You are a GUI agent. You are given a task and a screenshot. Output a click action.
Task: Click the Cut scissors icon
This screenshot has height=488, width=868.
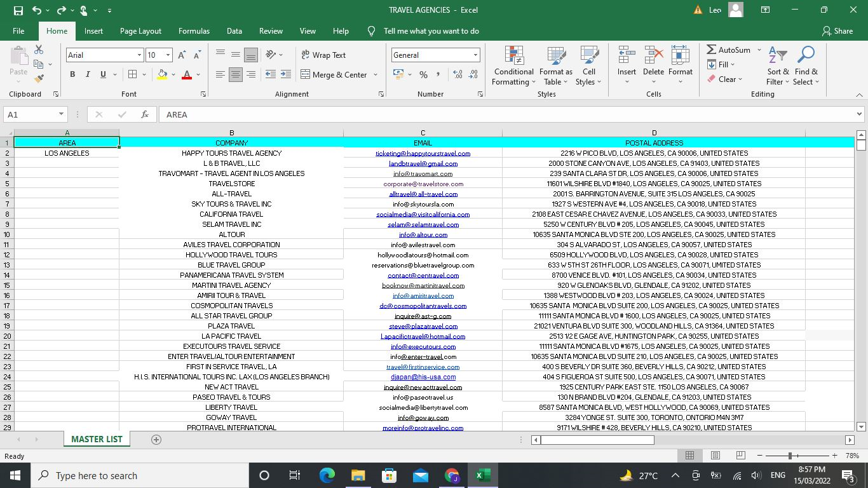(39, 50)
